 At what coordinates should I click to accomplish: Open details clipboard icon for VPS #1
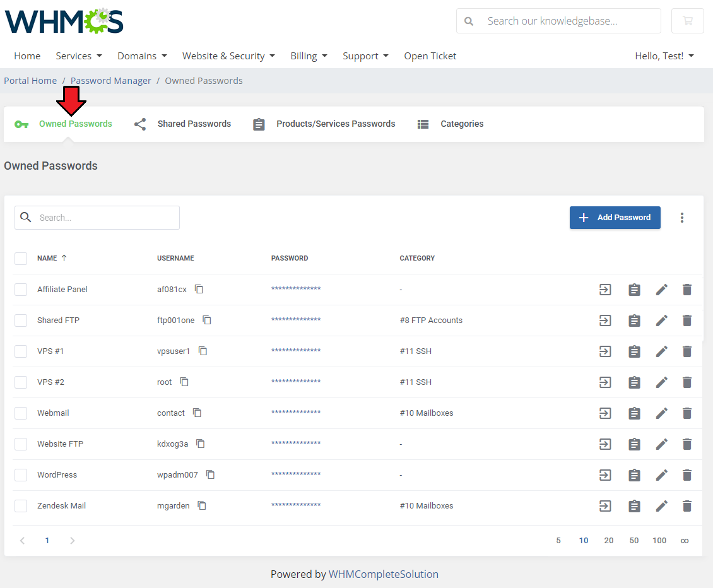[634, 351]
